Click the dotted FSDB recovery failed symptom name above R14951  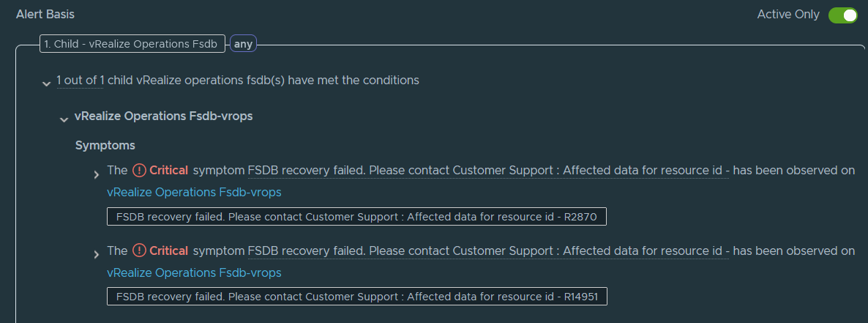tap(488, 251)
